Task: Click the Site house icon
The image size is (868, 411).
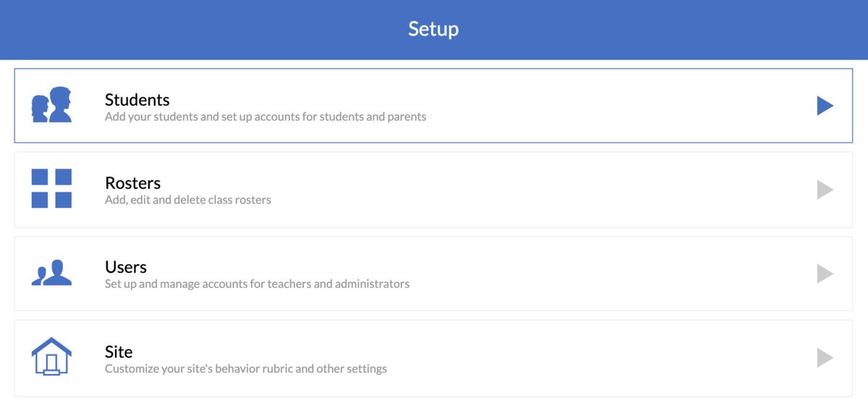Action: (51, 357)
